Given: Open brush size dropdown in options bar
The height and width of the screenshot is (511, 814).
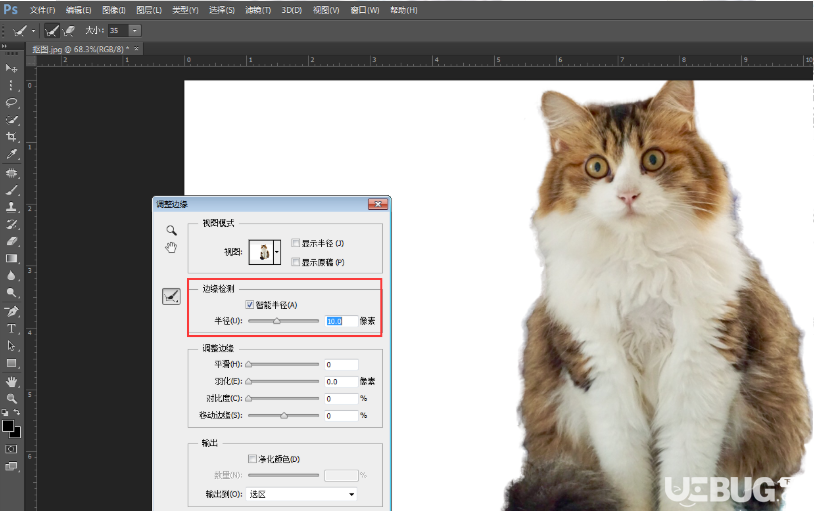Looking at the screenshot, I should point(134,31).
